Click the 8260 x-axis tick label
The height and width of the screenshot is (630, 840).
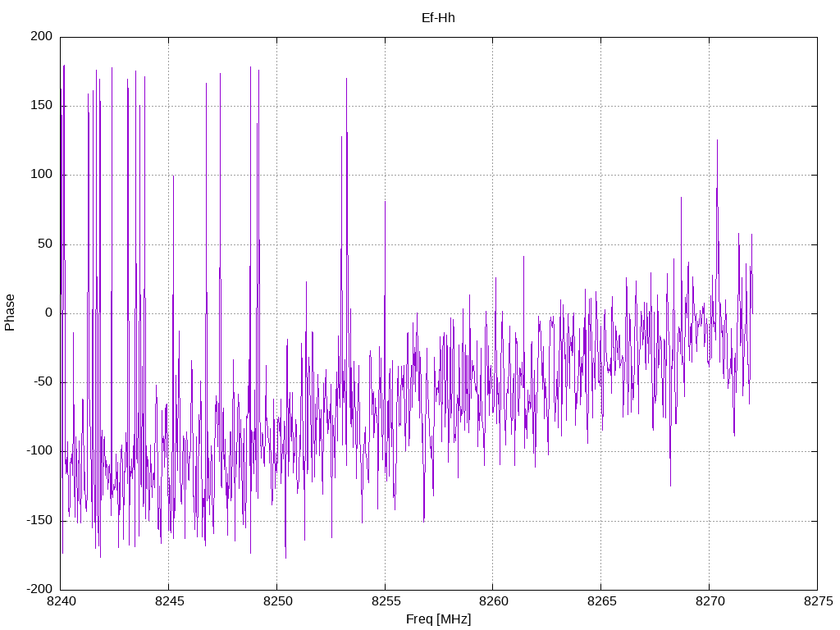point(493,601)
